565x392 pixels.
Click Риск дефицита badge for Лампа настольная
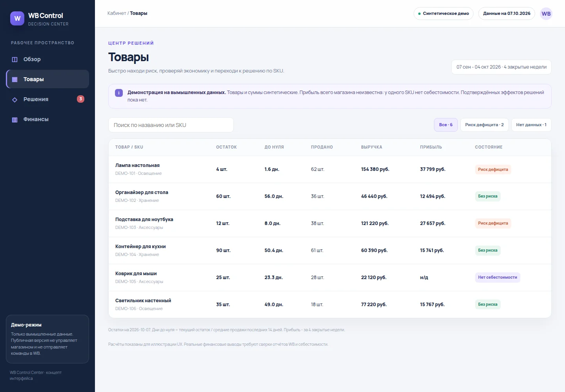tap(493, 169)
